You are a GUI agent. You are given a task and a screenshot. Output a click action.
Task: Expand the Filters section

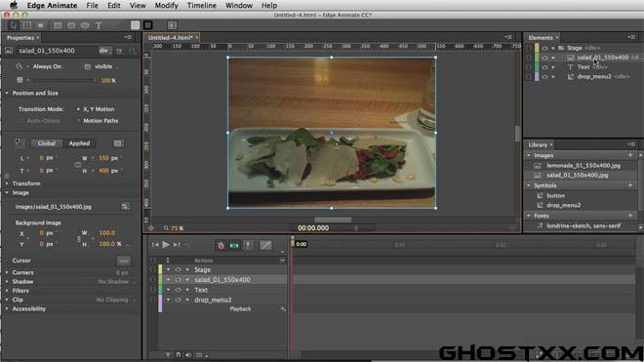point(7,291)
